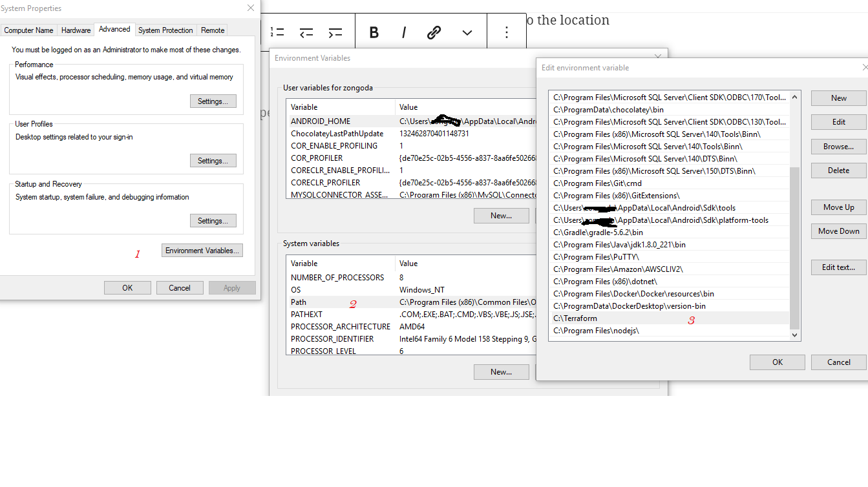
Task: Open Performance Settings button
Action: 213,101
